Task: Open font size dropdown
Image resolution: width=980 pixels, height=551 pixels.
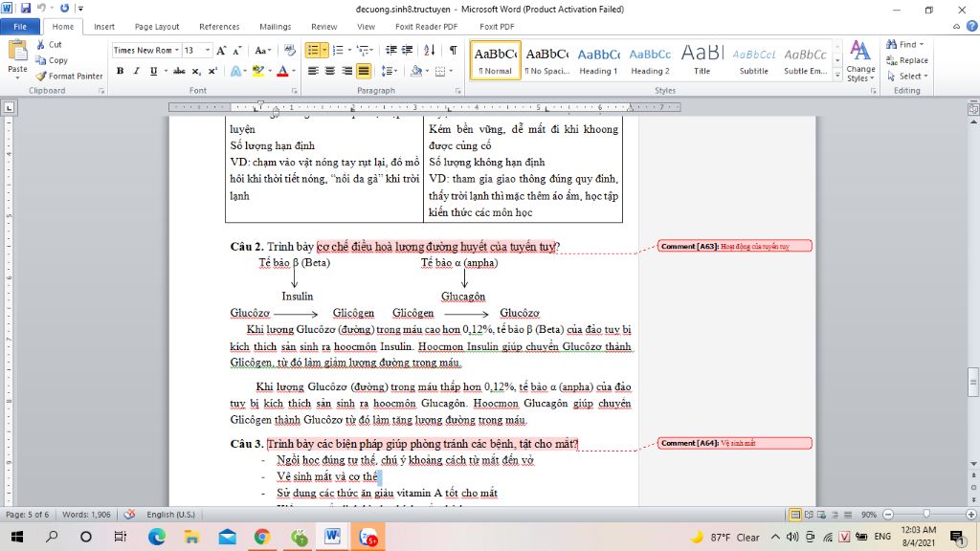Action: 208,50
